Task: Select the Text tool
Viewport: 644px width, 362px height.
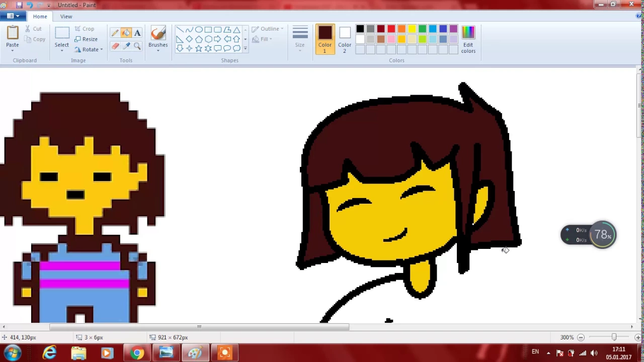Action: 137,33
